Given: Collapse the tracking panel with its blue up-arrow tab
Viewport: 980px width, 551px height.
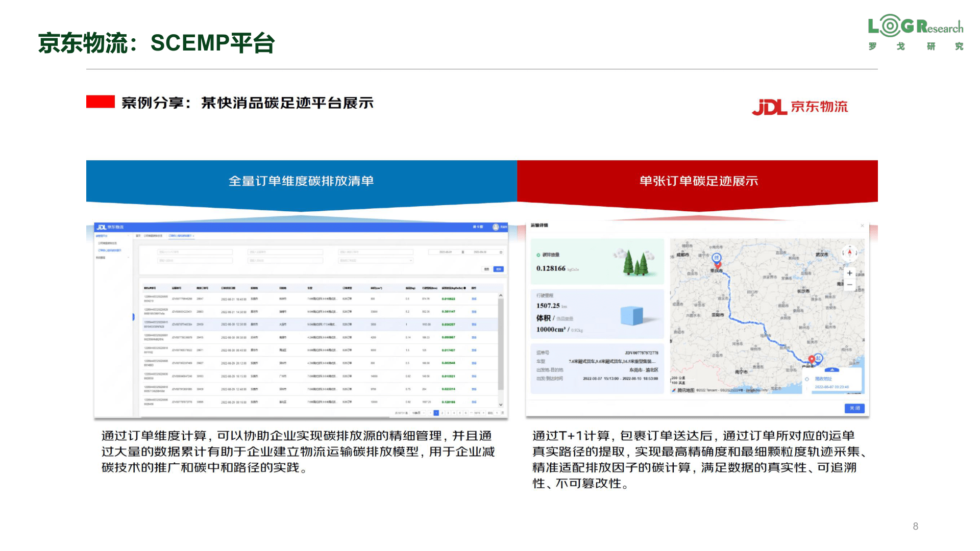Looking at the screenshot, I should 832,370.
